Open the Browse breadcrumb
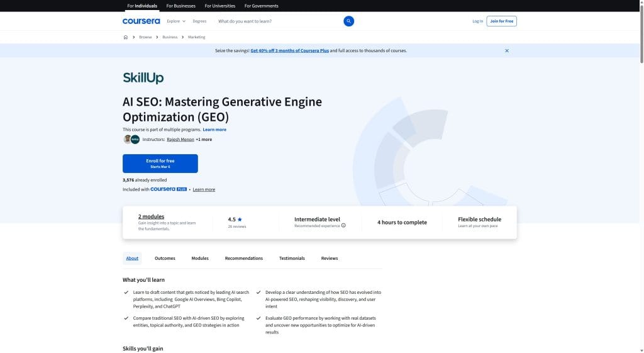The image size is (644, 353). coord(145,37)
